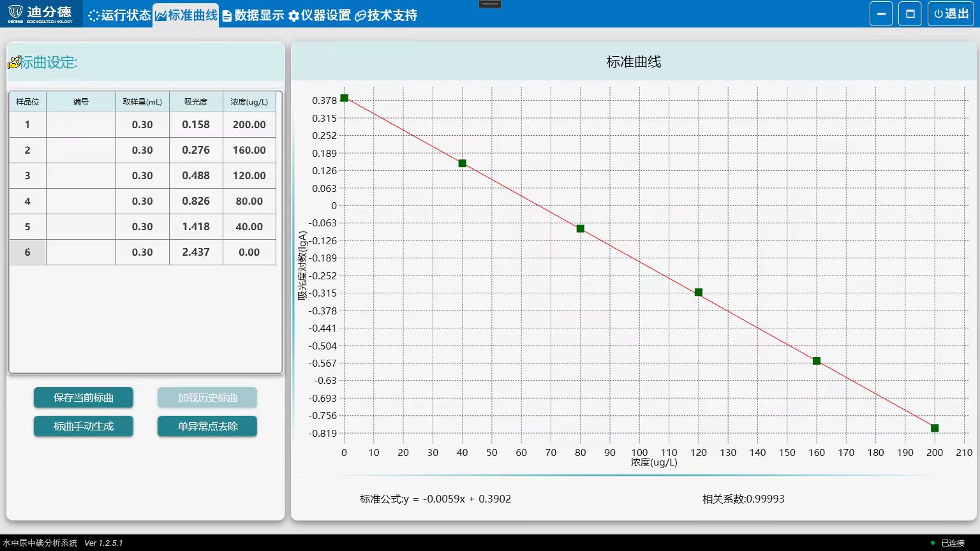Switch to the 数据显示 tab

pos(253,15)
